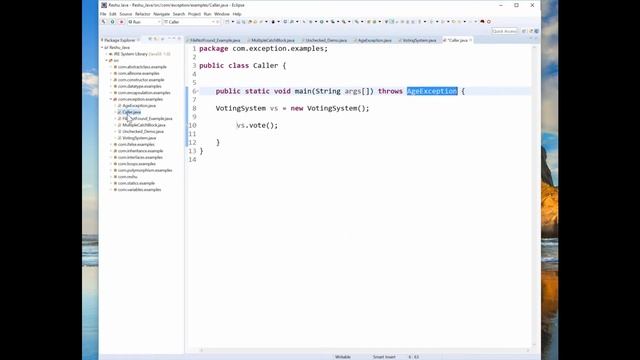Switch to Unchecked_Demo.java editor tab
Viewport: 640px width, 360px height.
tap(326, 40)
